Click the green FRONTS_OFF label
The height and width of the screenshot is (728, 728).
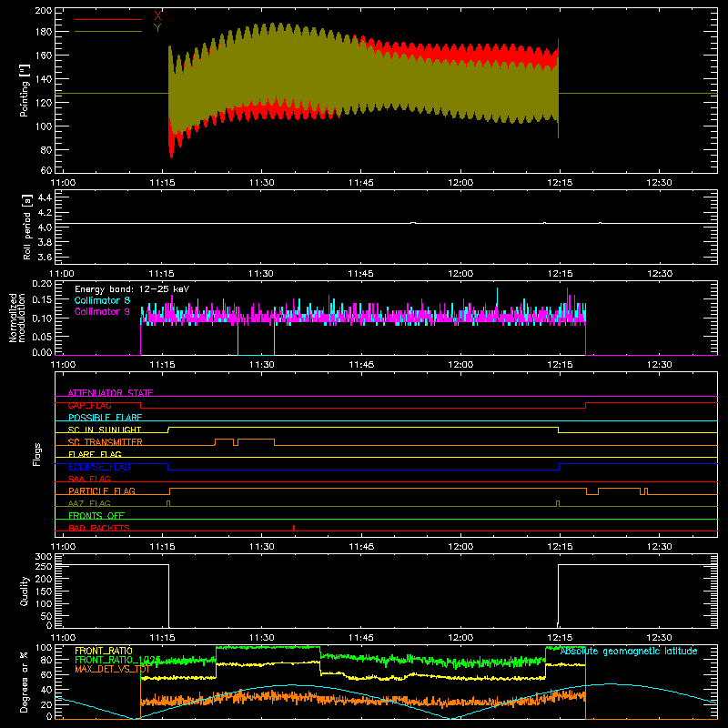[x=96, y=515]
